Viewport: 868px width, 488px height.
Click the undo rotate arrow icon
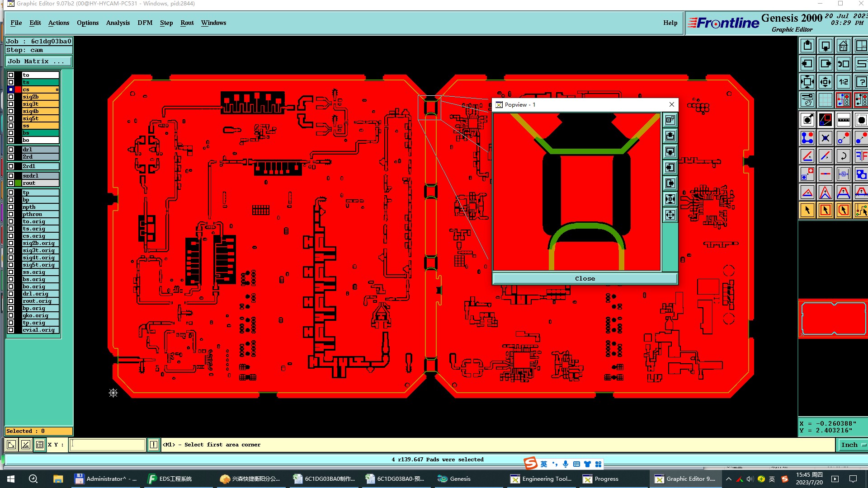coord(843,156)
